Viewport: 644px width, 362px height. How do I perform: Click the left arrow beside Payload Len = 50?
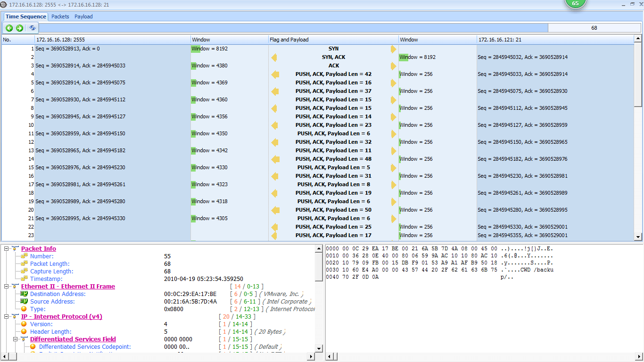276,210
